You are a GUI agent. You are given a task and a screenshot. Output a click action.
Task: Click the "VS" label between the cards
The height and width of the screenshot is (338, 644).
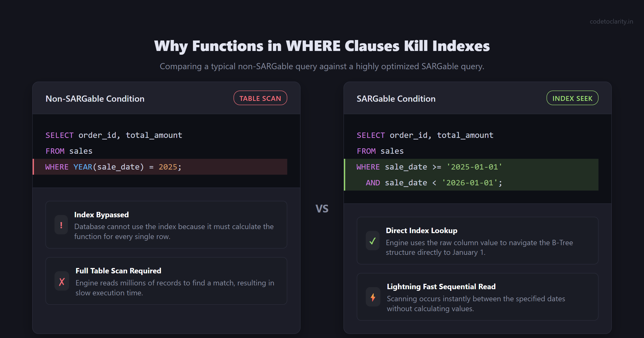(322, 208)
